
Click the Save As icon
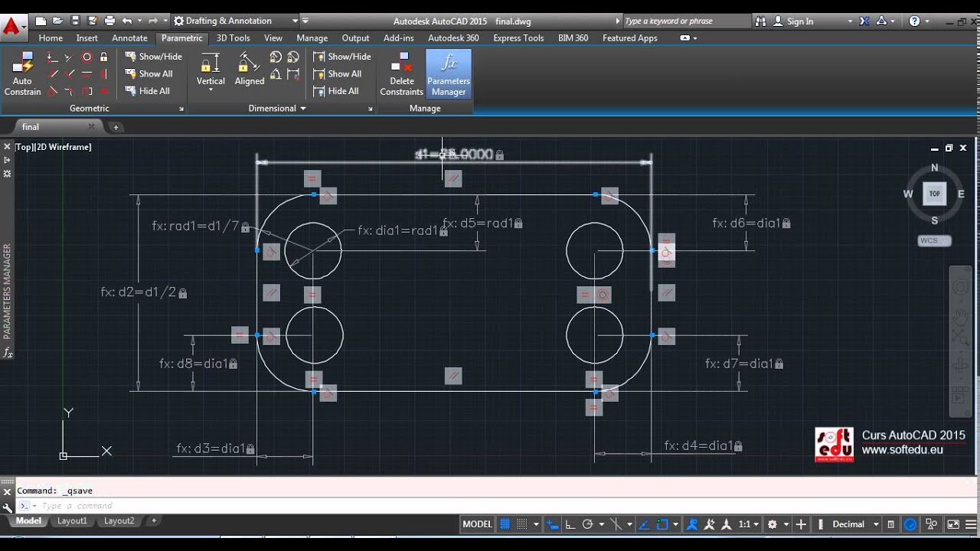[93, 21]
